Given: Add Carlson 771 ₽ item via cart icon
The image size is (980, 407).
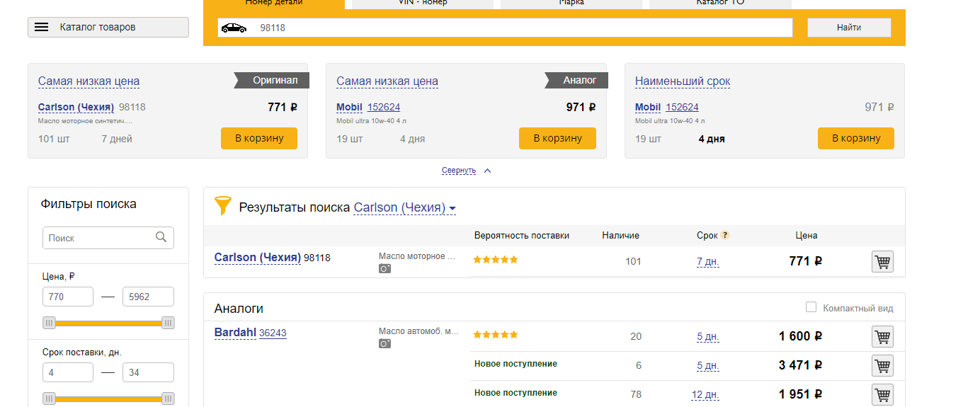Looking at the screenshot, I should (x=882, y=262).
